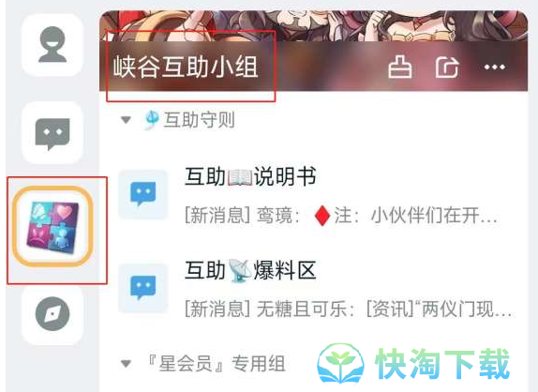Image resolution: width=538 pixels, height=392 pixels.
Task: Click the 峡谷互助小组 channel title
Action: click(186, 67)
